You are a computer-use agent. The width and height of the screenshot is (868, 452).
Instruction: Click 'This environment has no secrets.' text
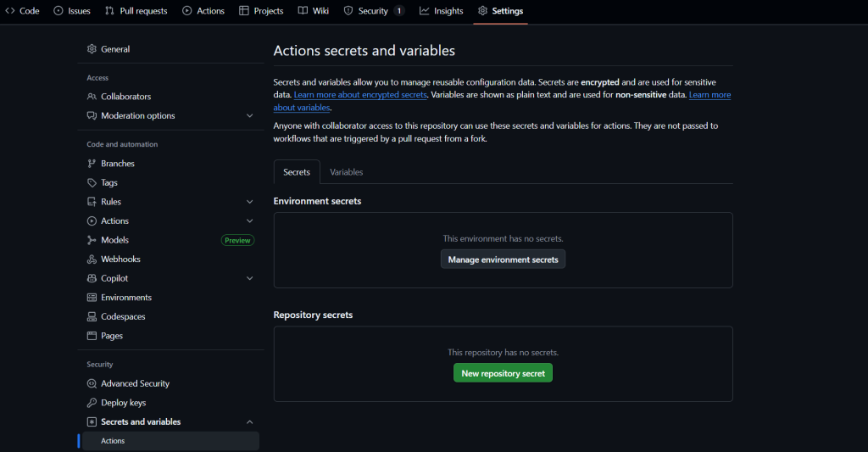coord(504,239)
